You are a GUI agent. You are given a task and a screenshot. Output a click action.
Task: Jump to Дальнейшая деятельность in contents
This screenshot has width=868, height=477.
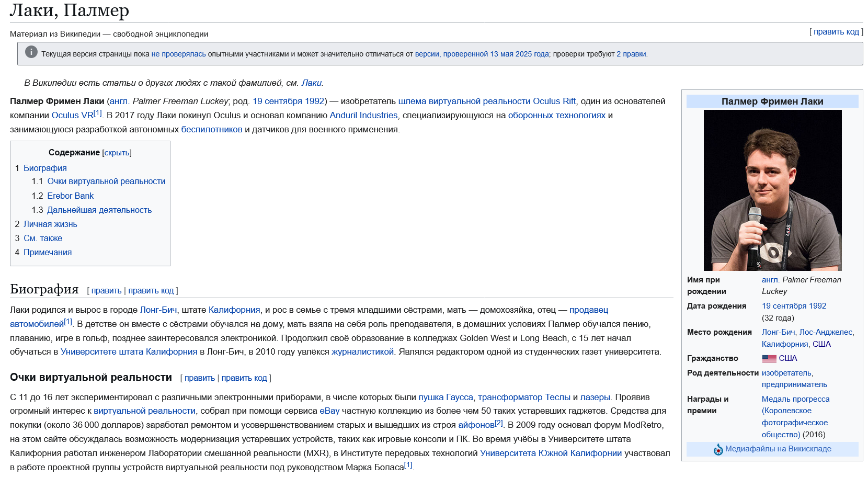tap(99, 210)
